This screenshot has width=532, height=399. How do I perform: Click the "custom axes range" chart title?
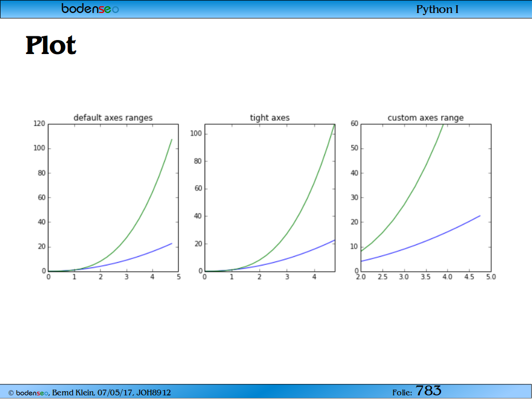click(x=425, y=118)
